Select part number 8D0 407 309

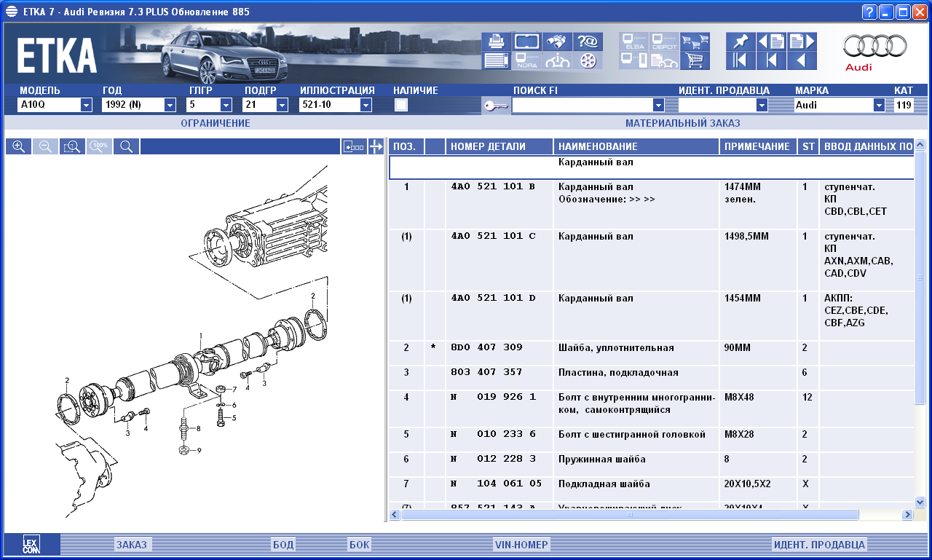(x=486, y=347)
